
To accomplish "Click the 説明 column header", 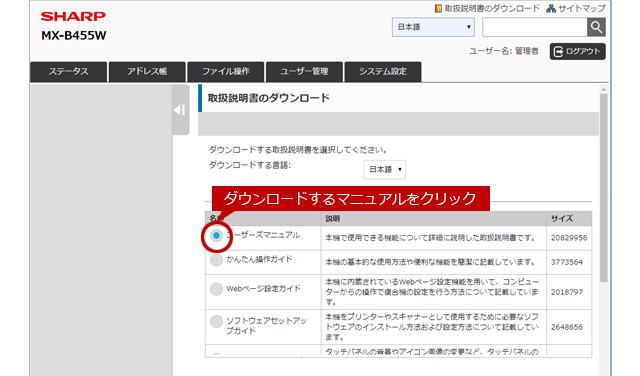I will pos(333,219).
